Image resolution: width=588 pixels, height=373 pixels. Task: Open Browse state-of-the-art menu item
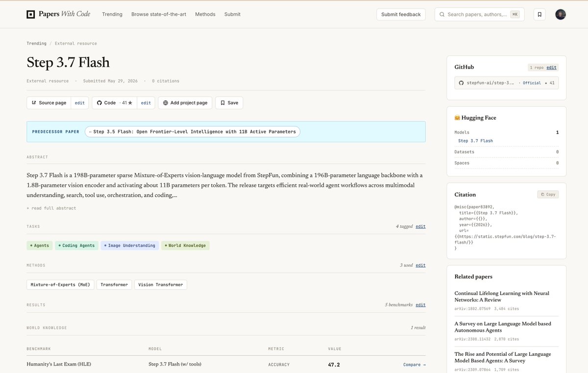pyautogui.click(x=159, y=14)
